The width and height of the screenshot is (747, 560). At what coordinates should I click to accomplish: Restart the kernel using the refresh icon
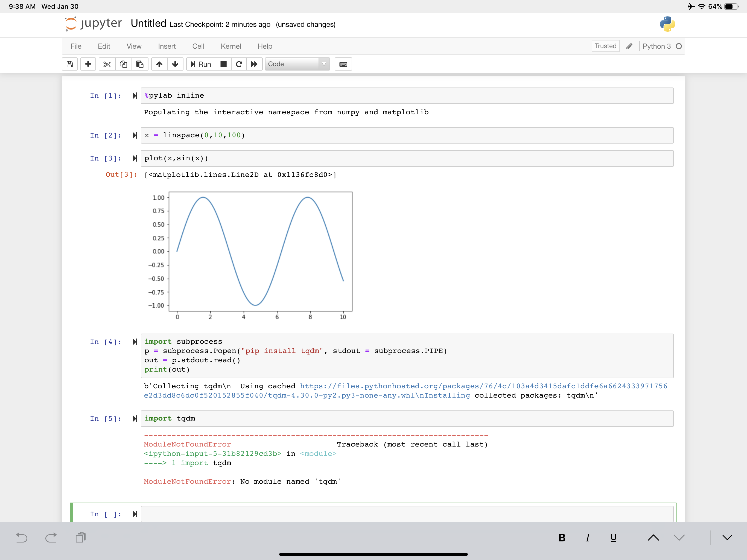(239, 64)
